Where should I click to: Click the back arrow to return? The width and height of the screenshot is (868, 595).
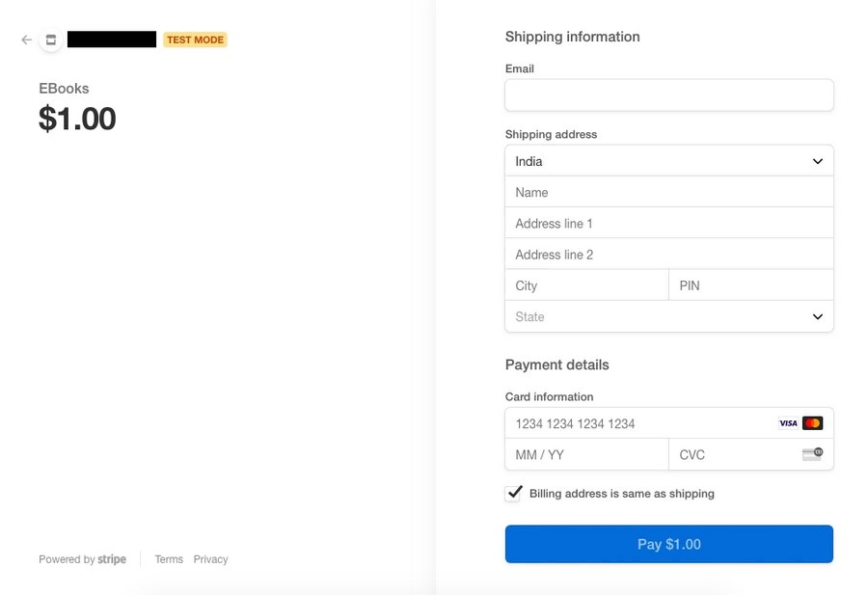coord(26,40)
